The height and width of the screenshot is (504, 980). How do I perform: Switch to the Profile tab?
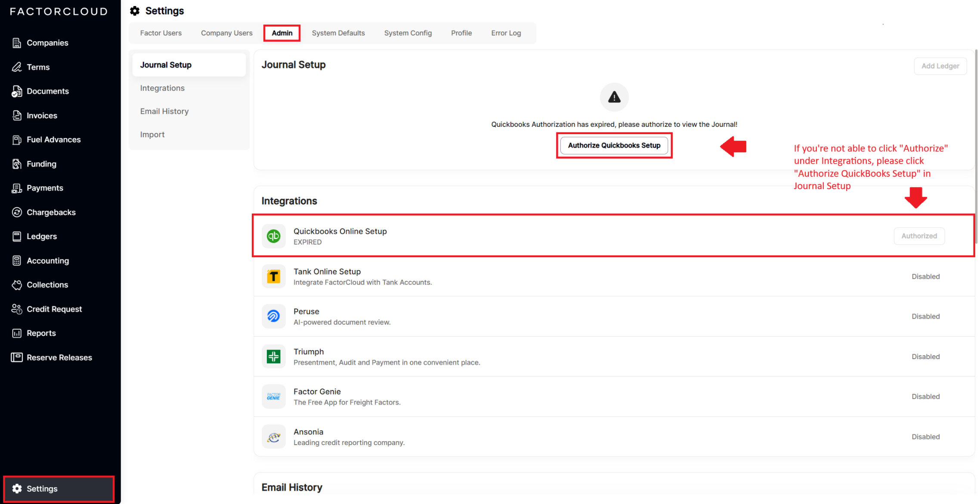[x=461, y=33]
